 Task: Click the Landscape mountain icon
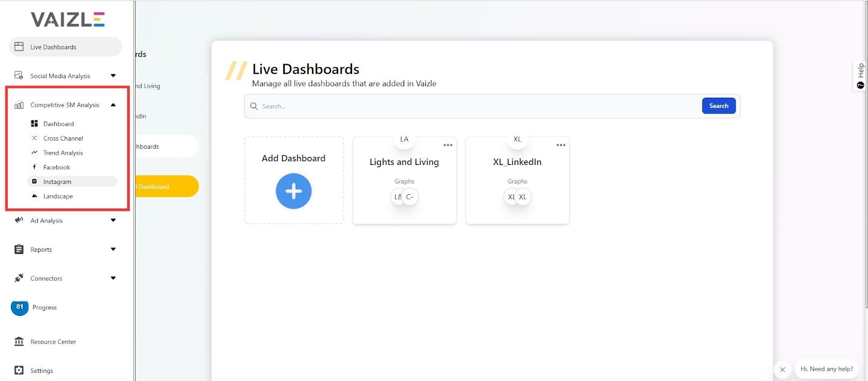point(34,196)
